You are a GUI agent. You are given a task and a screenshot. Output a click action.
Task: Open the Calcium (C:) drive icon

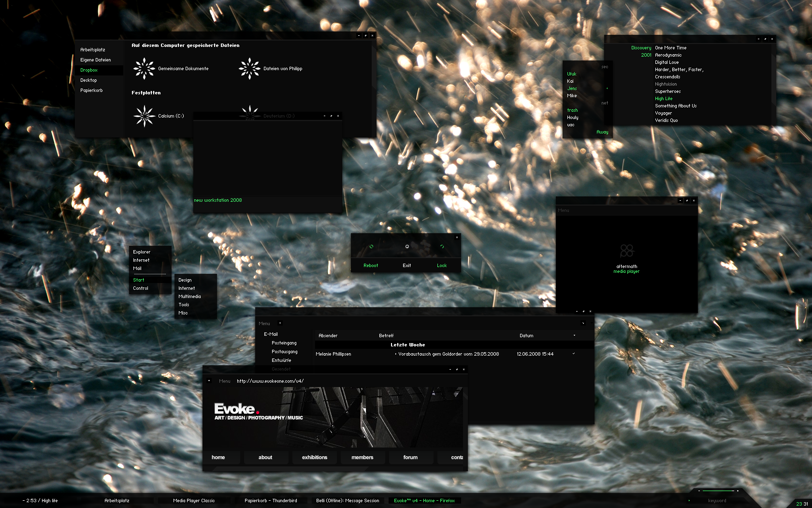(144, 116)
